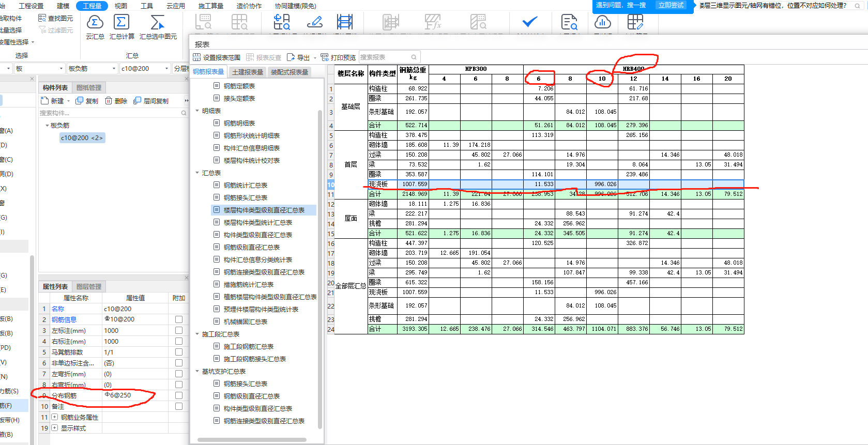Click the magnifier in the top help search

coord(857,6)
